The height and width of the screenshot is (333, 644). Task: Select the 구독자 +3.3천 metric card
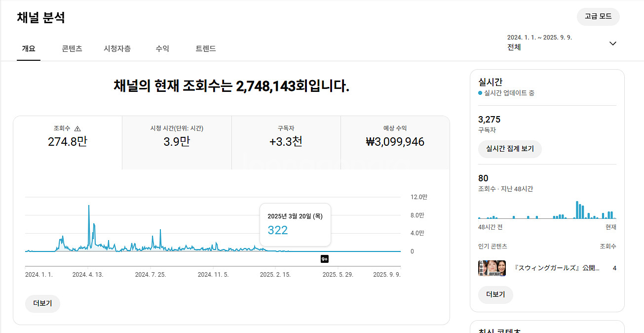point(286,143)
